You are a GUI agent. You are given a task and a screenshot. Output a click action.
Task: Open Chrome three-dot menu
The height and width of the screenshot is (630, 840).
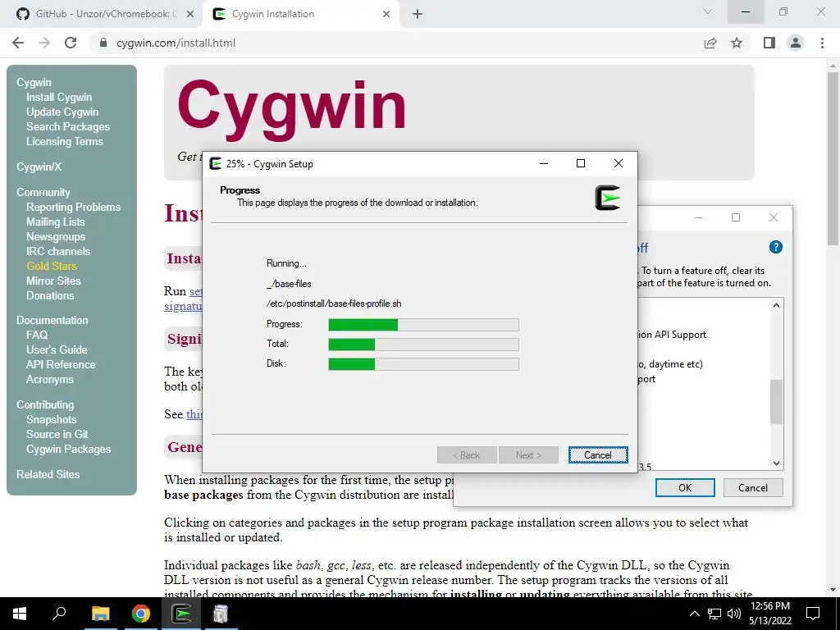(x=822, y=43)
